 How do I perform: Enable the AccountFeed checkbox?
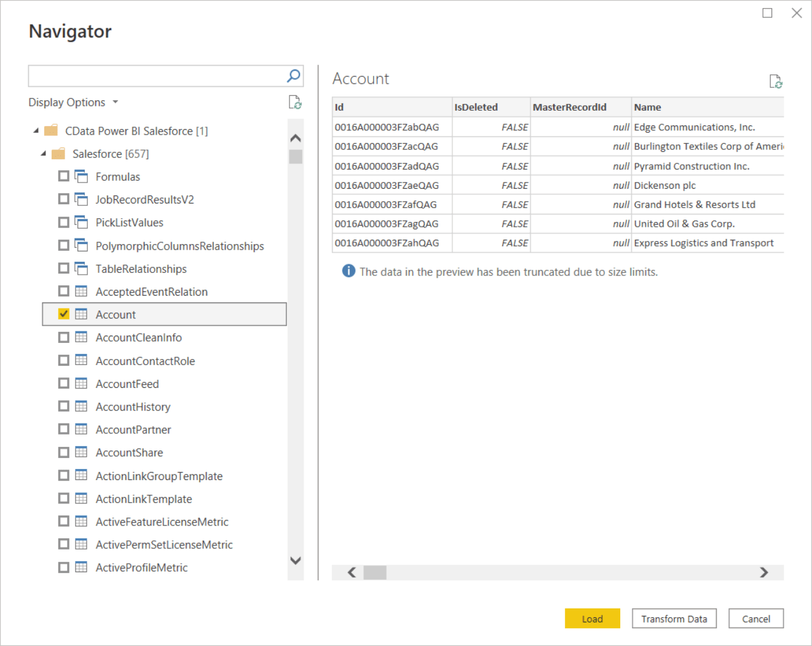point(63,383)
